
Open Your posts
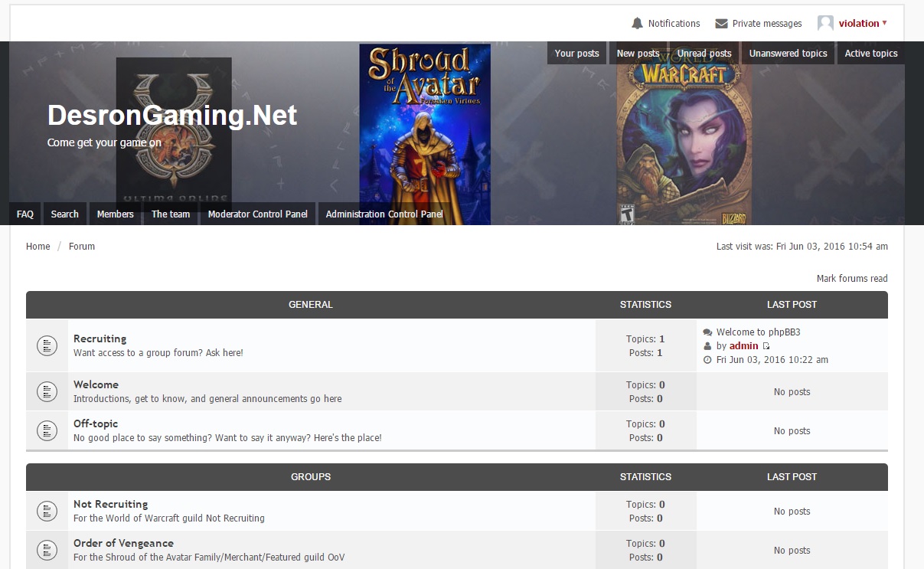coord(577,54)
